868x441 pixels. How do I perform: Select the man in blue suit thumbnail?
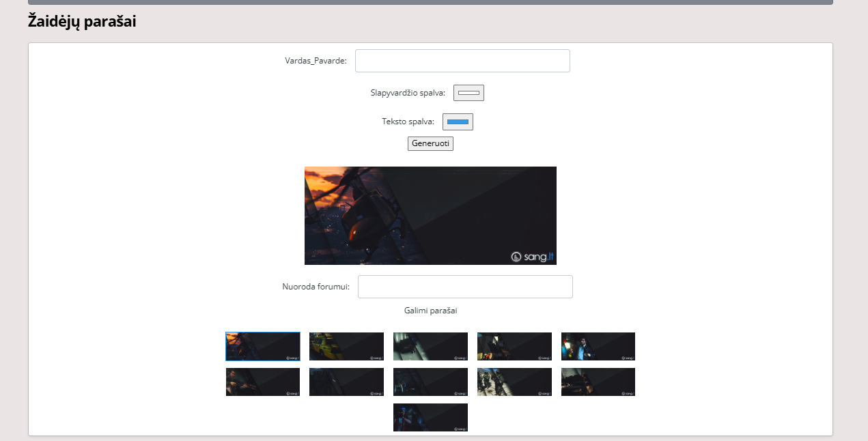pos(598,346)
